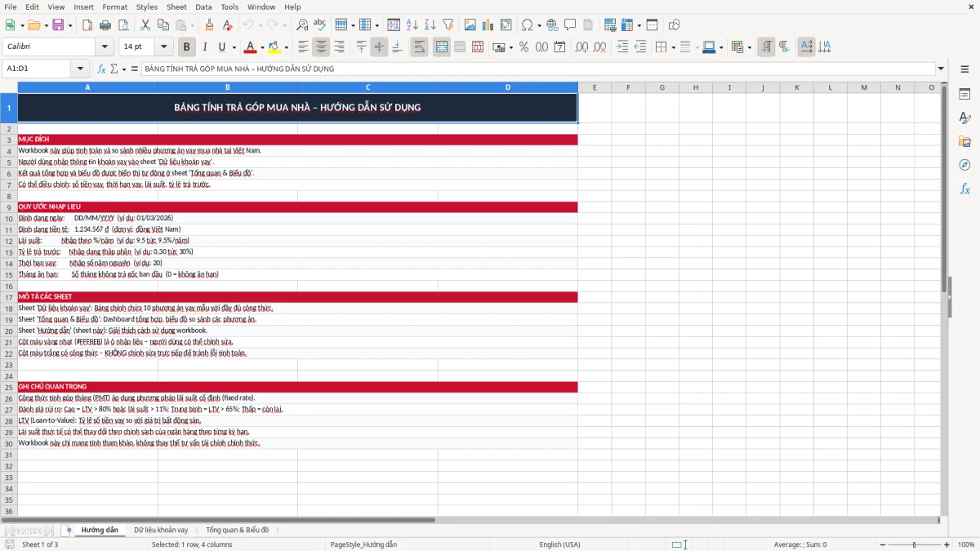The image size is (980, 551).
Task: Open the underline style dropdown arrow
Action: point(234,47)
